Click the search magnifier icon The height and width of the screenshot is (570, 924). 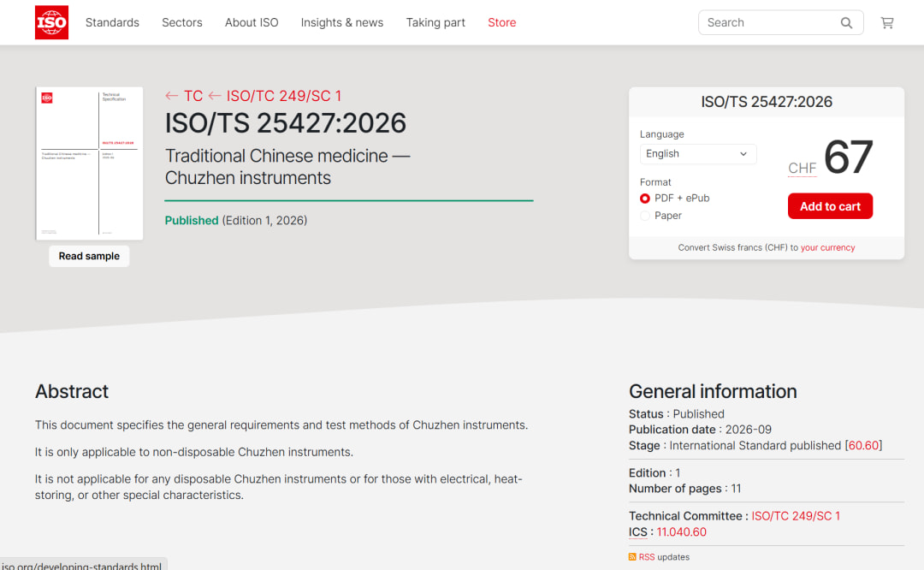846,23
